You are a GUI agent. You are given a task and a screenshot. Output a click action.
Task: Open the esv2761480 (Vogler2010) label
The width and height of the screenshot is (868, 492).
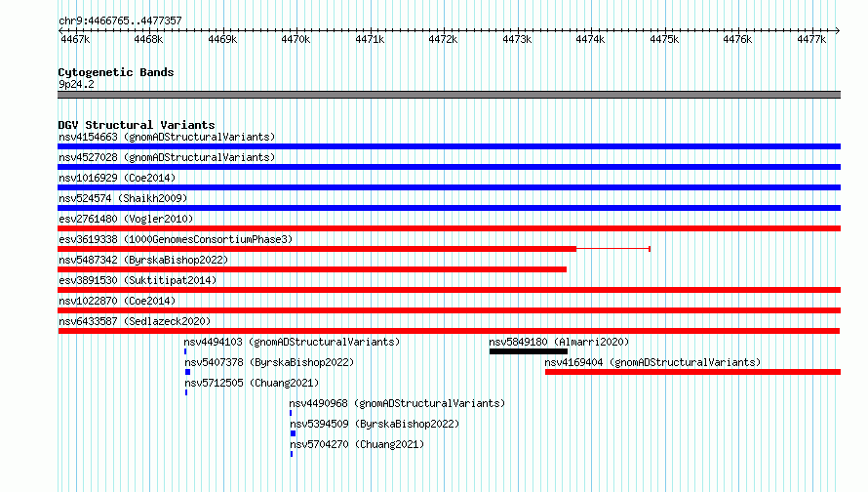click(126, 219)
